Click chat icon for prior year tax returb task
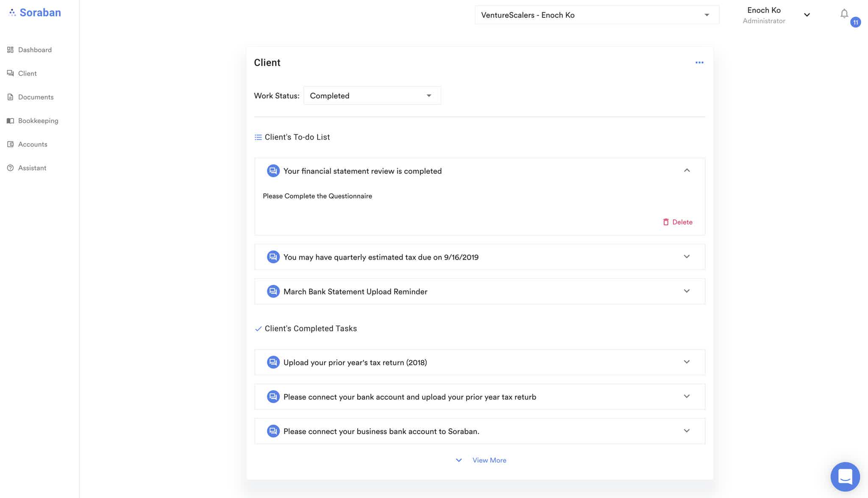The height and width of the screenshot is (498, 868). pyautogui.click(x=273, y=397)
